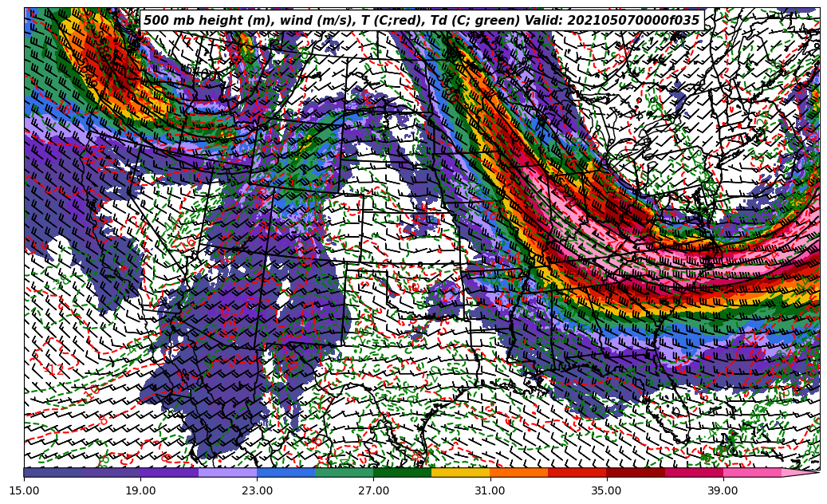Click the dark maroon colorbar segment after 35.00
This screenshot has width=827, height=504.
point(636,472)
